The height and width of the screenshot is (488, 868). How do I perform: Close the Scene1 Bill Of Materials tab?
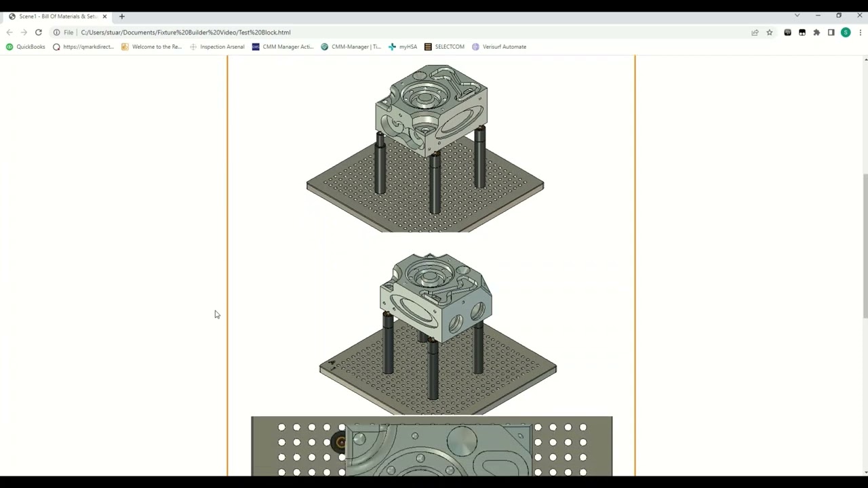click(104, 16)
